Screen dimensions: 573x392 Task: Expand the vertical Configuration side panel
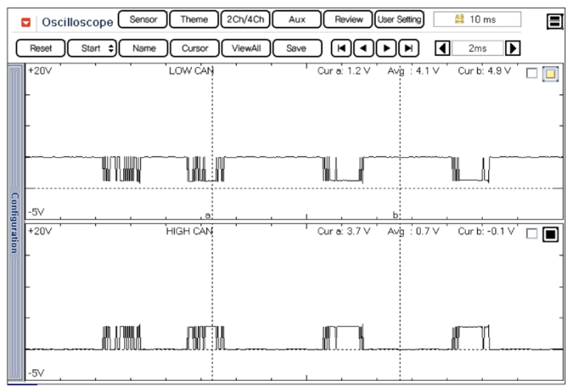14,223
